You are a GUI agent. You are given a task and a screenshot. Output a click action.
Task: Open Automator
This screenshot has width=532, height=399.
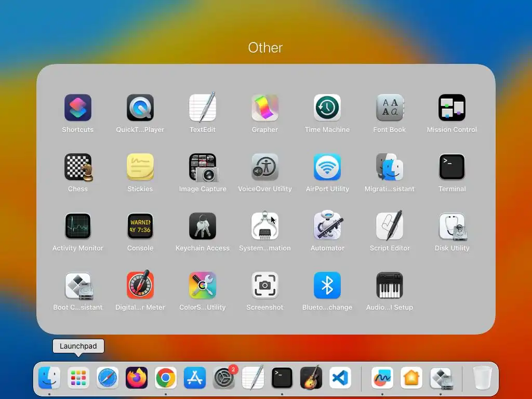[327, 225]
